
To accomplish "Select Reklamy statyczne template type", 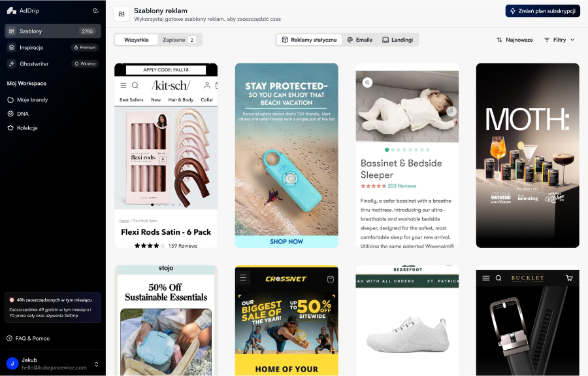I will (310, 40).
